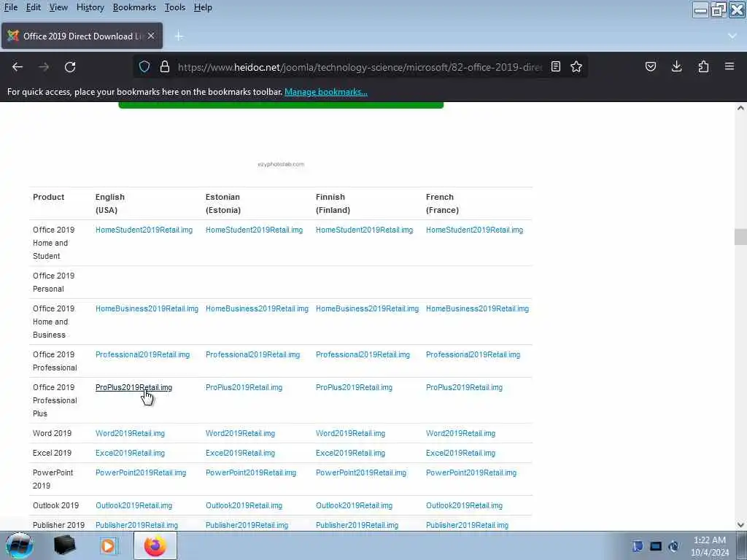View site security via the padlock icon
The image size is (747, 560).
[165, 66]
